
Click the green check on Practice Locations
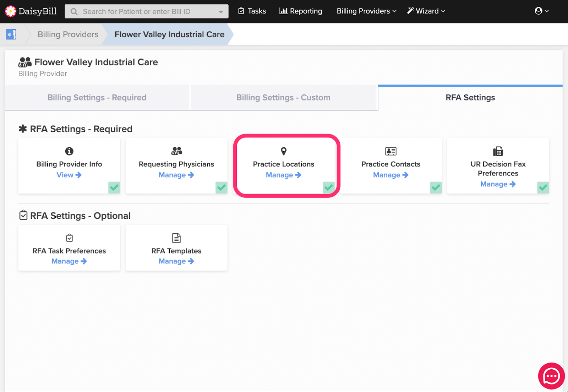pyautogui.click(x=329, y=187)
